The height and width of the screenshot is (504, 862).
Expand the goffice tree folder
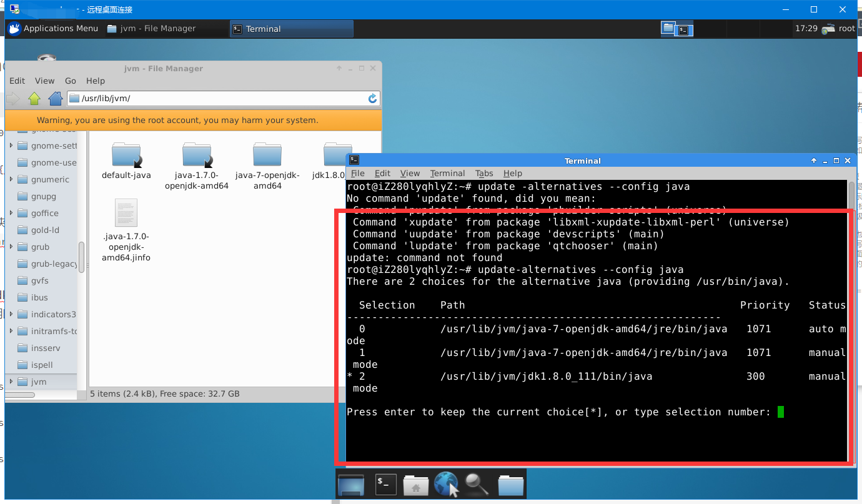(11, 213)
